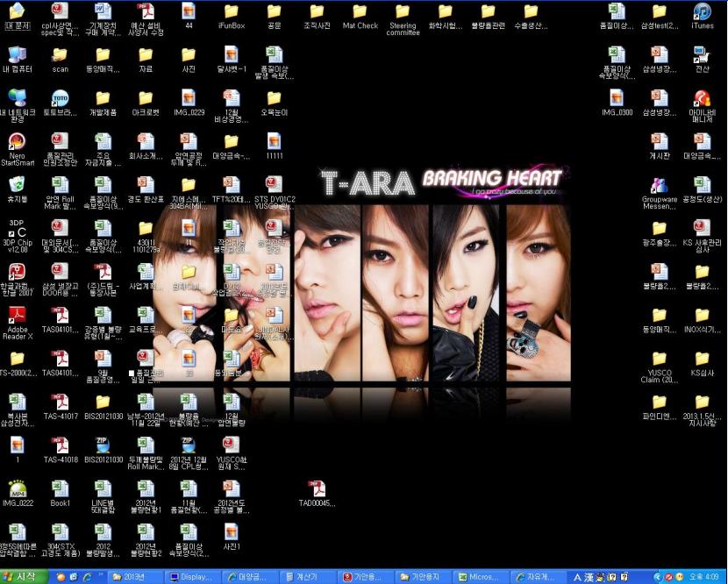The image size is (728, 584).
Task: Select the 자료 folder
Action: 146,60
